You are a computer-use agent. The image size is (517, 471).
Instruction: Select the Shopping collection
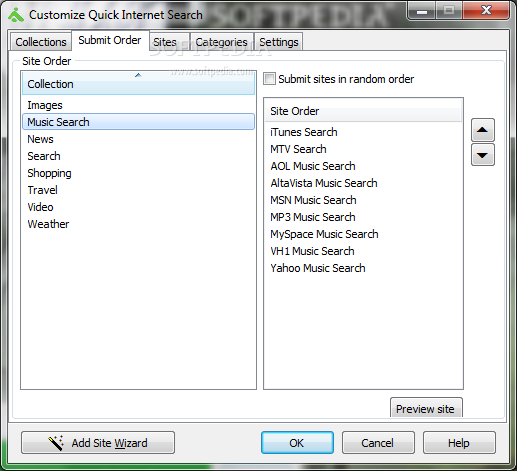[138, 173]
